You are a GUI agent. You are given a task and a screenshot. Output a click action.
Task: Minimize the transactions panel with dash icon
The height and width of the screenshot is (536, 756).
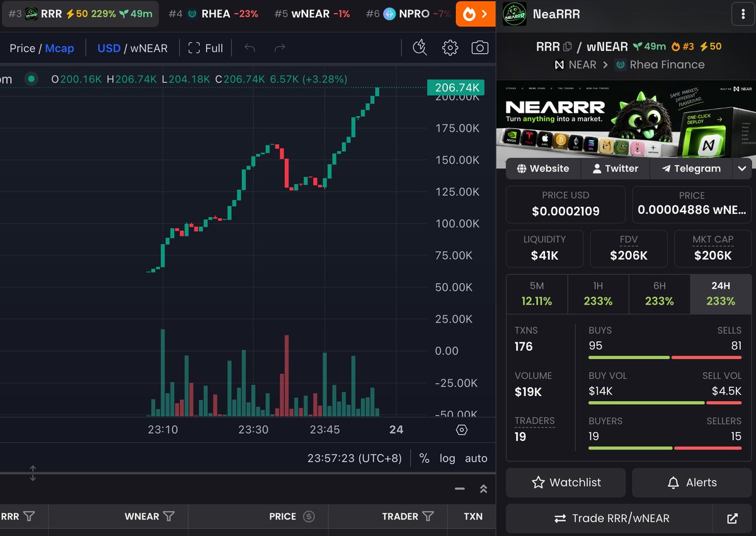click(460, 489)
